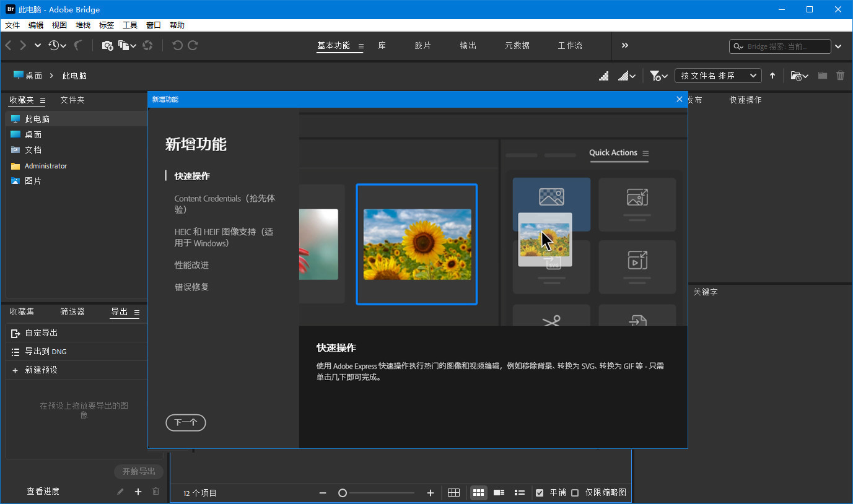
Task: Click the rotate counterclockwise icon
Action: pyautogui.click(x=178, y=45)
